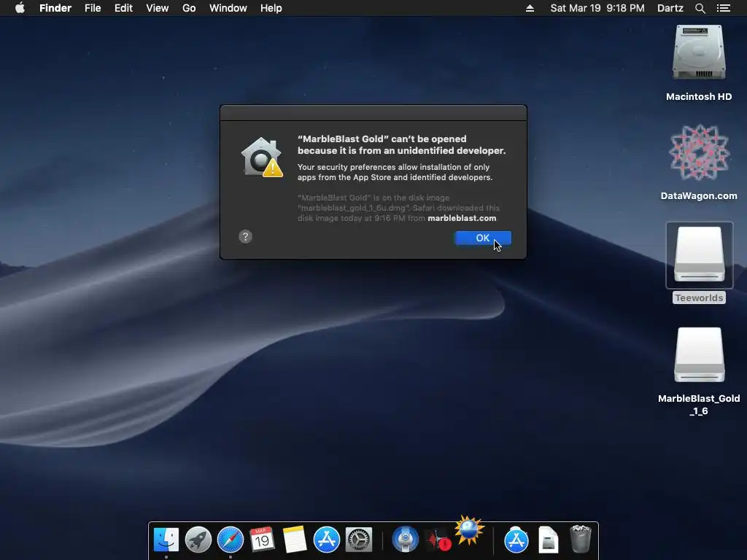
Task: Click the security preferences explanation text
Action: tap(395, 172)
